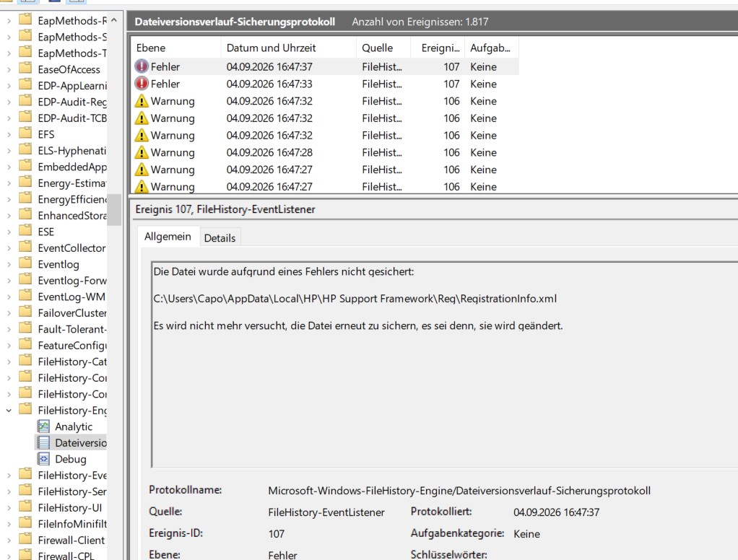Click the red error icon at 16:47:33
This screenshot has height=560, width=738.
[x=142, y=84]
